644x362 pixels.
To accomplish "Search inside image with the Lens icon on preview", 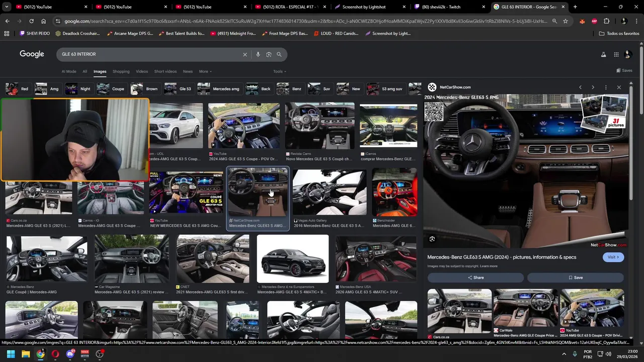I will (x=432, y=239).
